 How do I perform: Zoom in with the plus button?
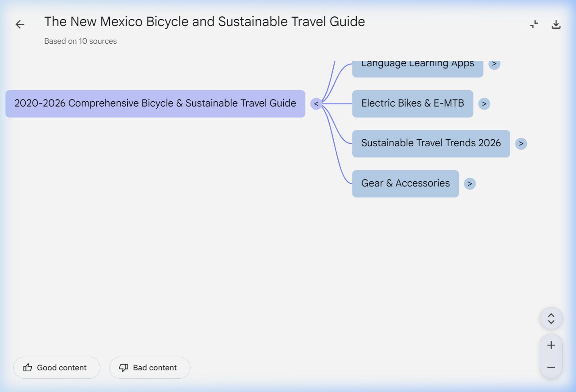click(x=551, y=345)
